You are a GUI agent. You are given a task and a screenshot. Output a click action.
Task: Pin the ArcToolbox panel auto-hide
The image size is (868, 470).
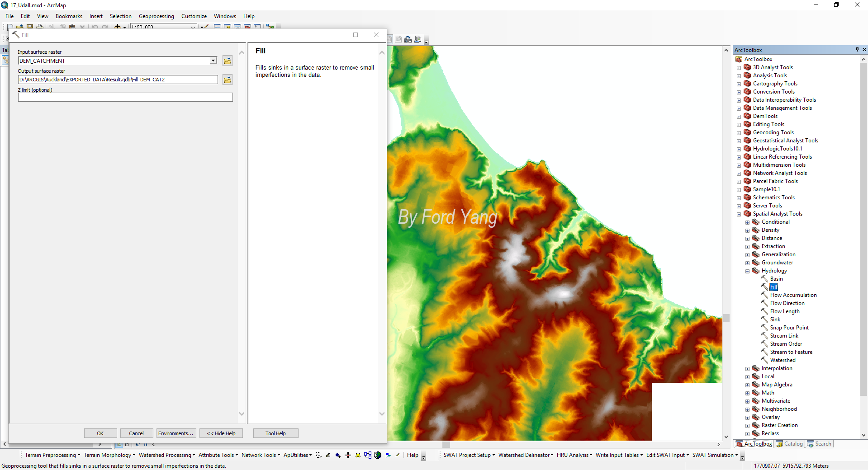[857, 50]
